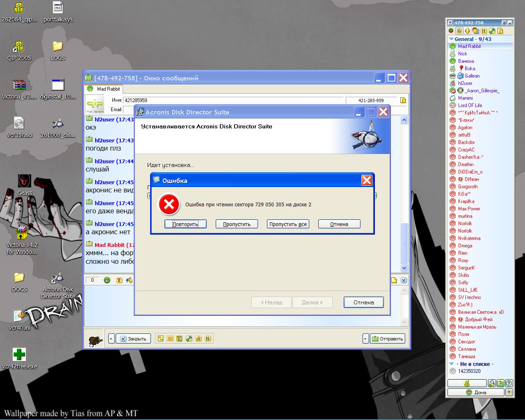This screenshot has width=525, height=420.
Task: Click the find/add users icon in QIP
Action: 492,383
